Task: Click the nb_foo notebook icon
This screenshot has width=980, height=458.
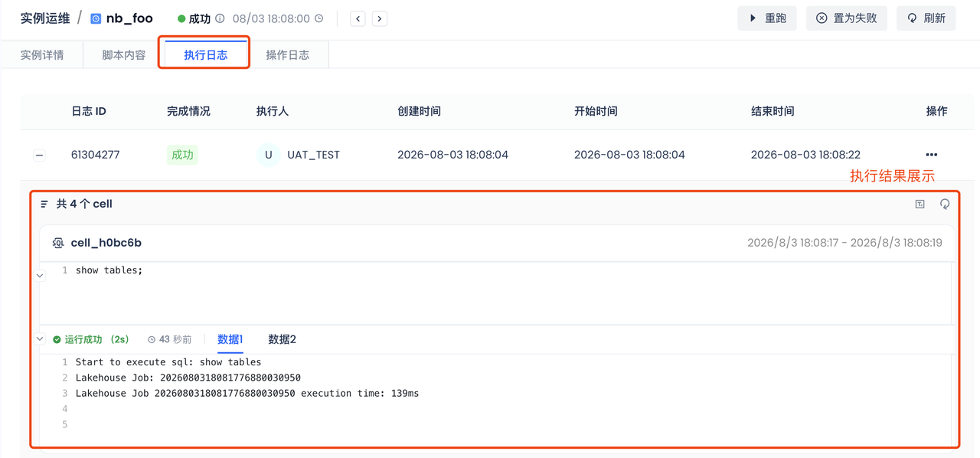Action: [96, 18]
